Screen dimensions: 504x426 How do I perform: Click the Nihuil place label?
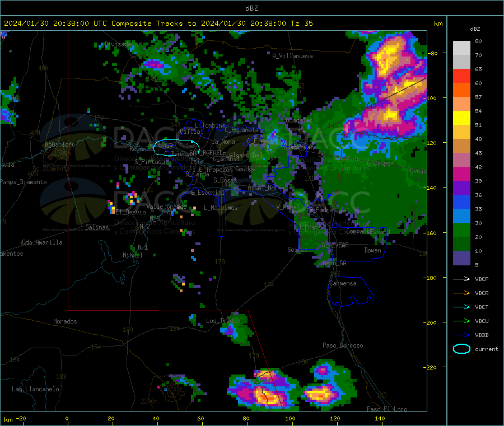(132, 255)
